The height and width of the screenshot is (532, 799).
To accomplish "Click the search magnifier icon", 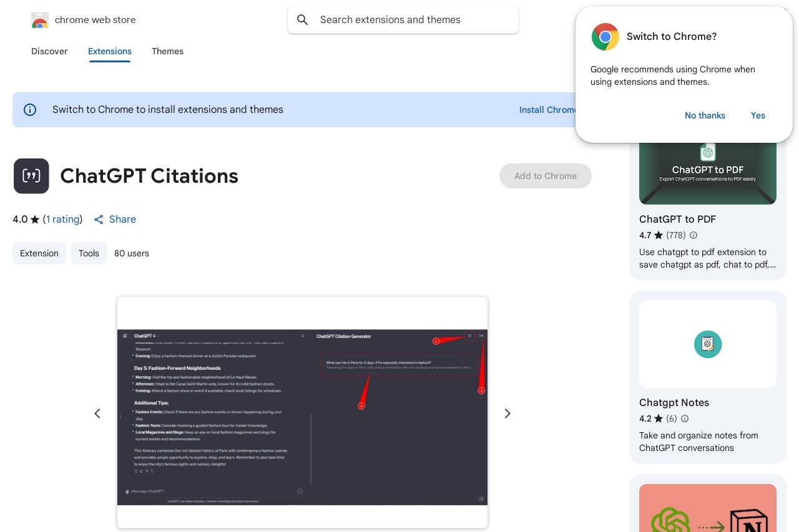I will pos(303,20).
